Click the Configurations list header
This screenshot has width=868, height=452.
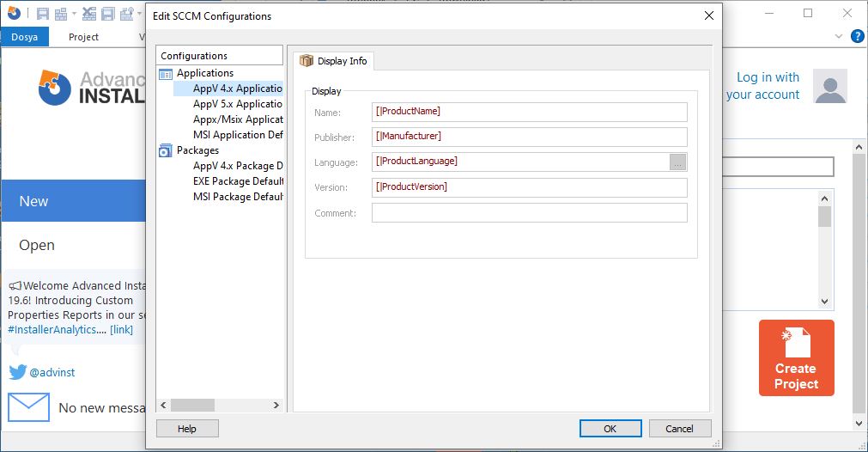tap(219, 55)
